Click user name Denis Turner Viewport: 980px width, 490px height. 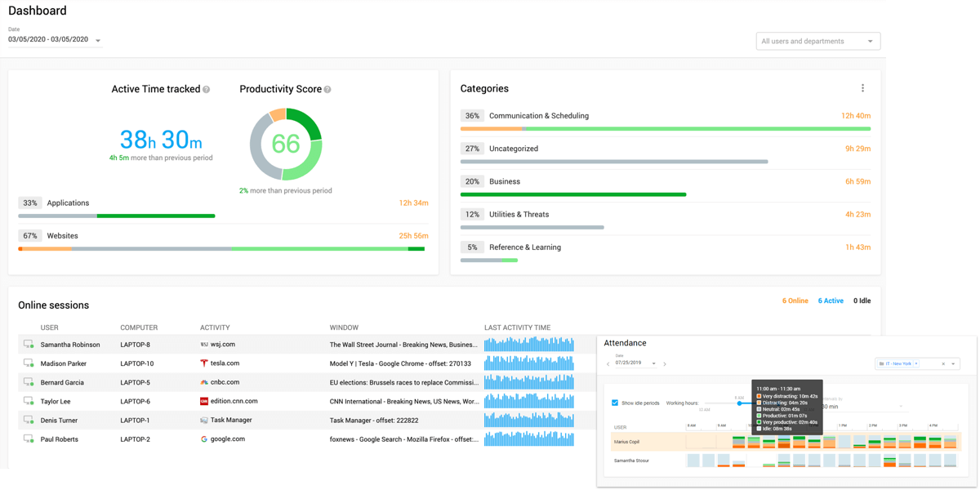click(60, 421)
